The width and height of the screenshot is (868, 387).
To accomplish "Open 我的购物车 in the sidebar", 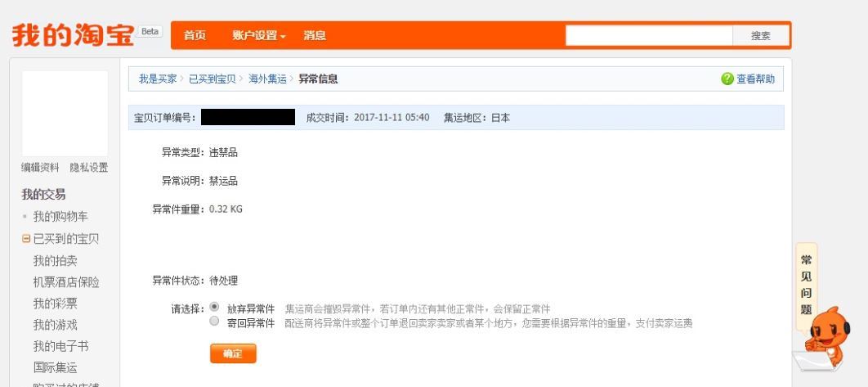I will (60, 217).
